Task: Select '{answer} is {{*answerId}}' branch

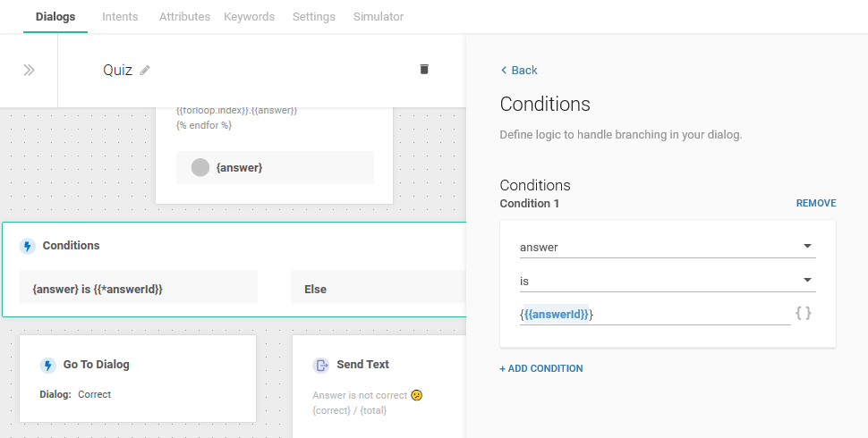Action: tap(138, 289)
